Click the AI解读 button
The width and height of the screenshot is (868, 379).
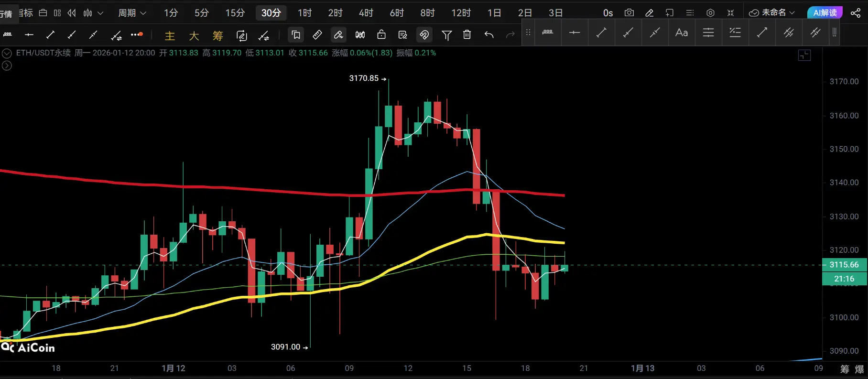tap(825, 13)
